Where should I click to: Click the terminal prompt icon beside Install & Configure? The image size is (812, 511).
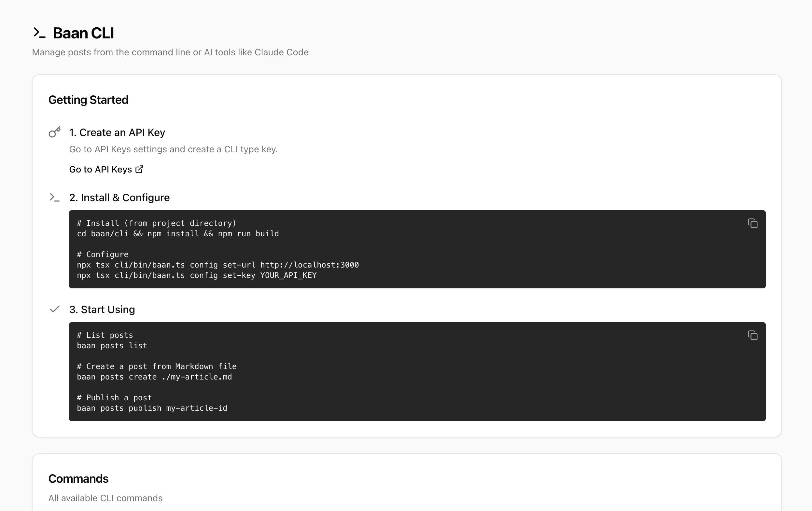pyautogui.click(x=55, y=197)
